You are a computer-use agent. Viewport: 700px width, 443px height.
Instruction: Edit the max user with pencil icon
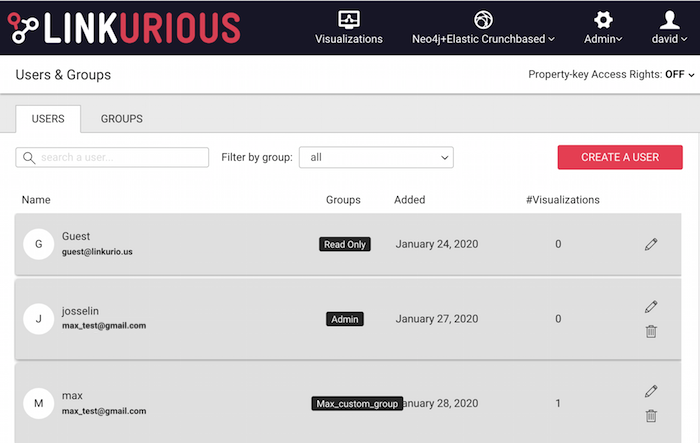pos(651,391)
